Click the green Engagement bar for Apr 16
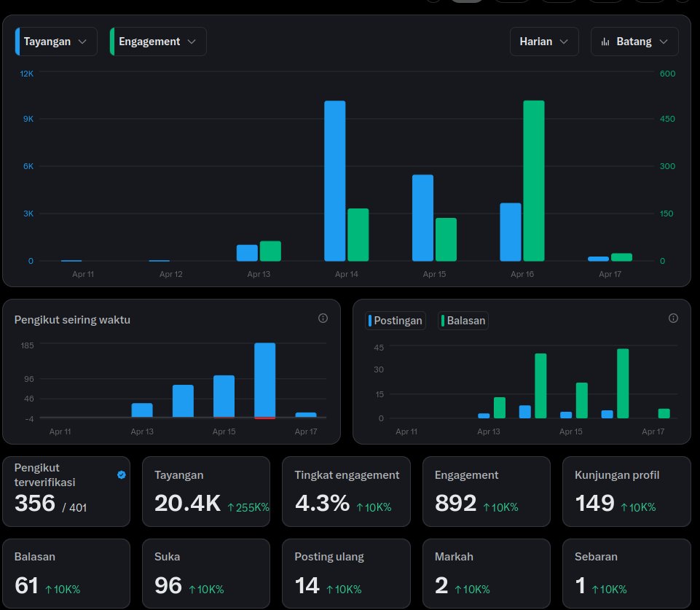Image resolution: width=700 pixels, height=610 pixels. 534,181
